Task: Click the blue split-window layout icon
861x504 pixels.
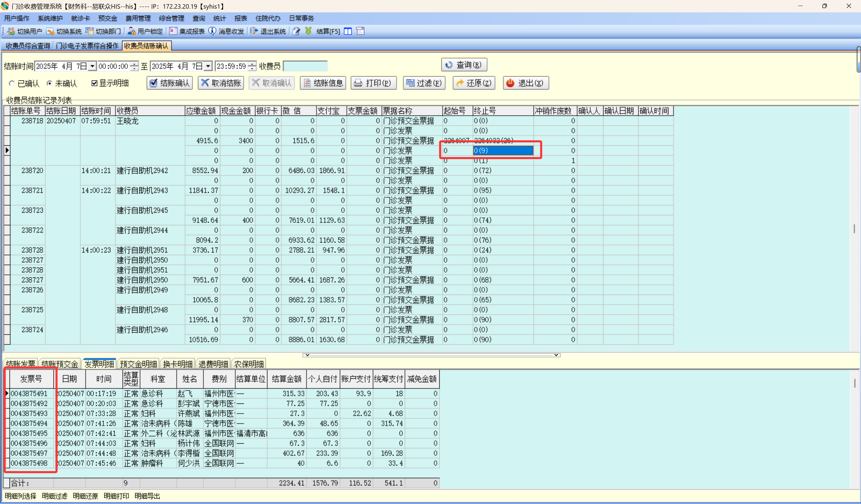Action: pyautogui.click(x=348, y=31)
